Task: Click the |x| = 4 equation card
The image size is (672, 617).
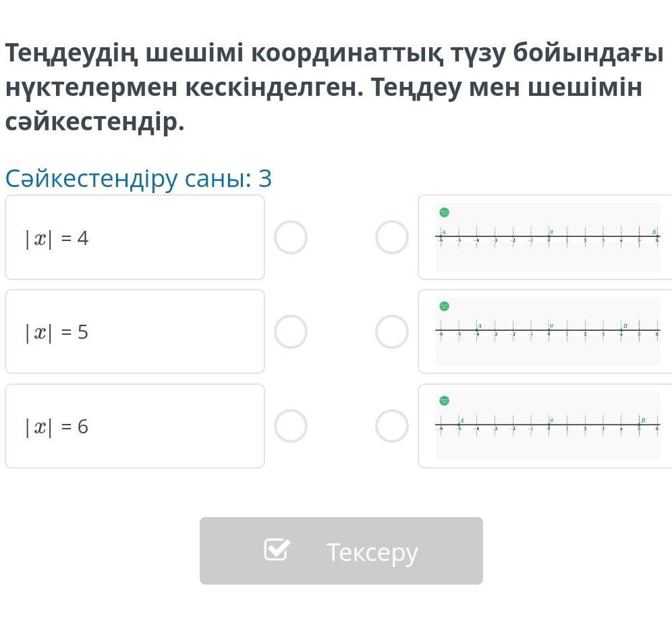Action: [135, 238]
